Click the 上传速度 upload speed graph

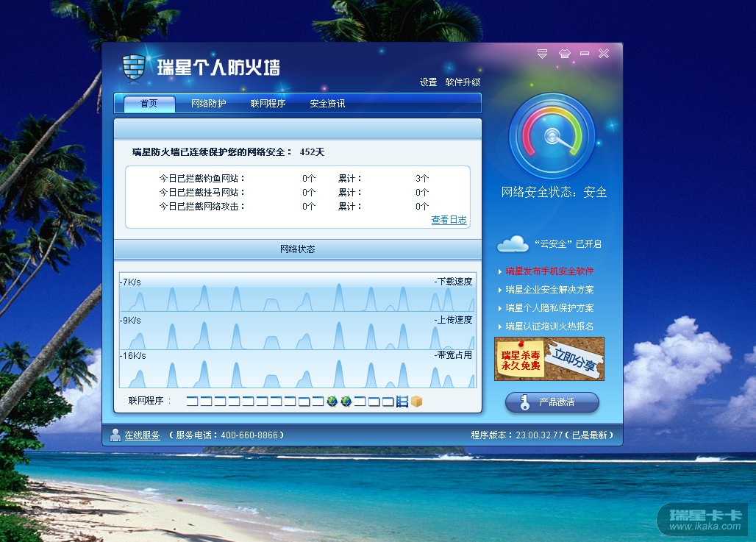[x=298, y=331]
